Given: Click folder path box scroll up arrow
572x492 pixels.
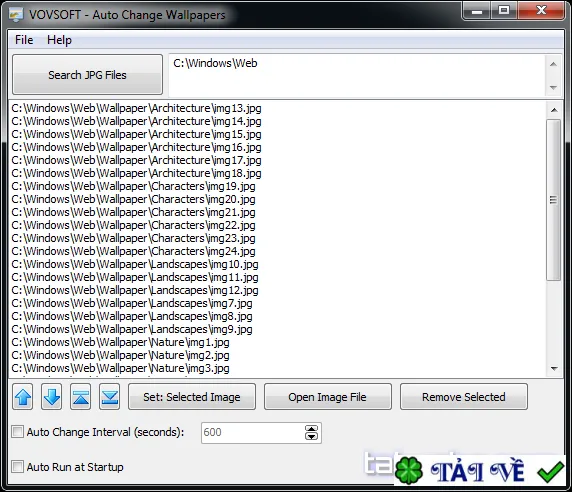Looking at the screenshot, I should [x=553, y=64].
